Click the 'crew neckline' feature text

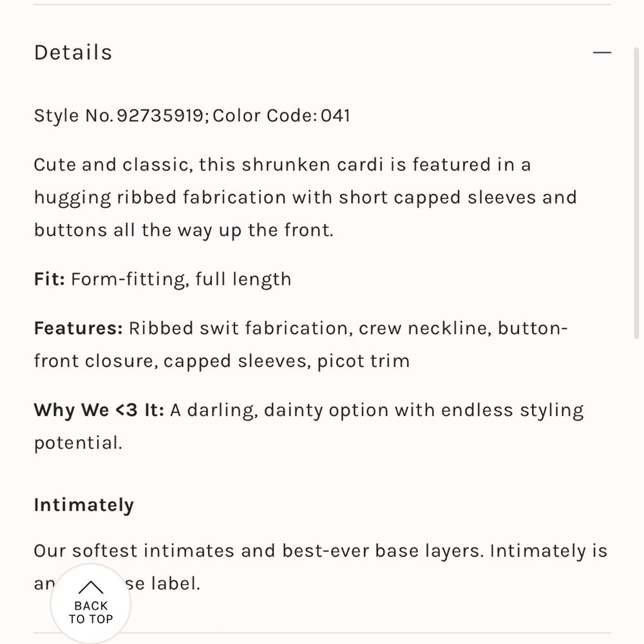tap(422, 328)
